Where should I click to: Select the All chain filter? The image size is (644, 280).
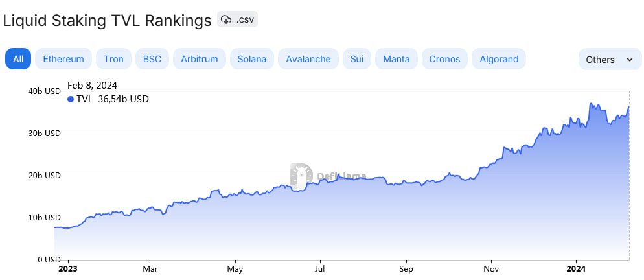tap(18, 59)
